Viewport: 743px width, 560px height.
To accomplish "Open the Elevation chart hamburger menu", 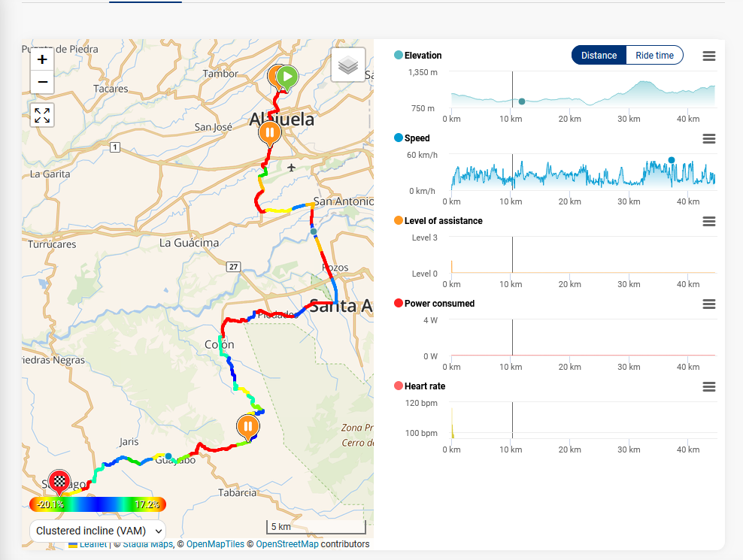I will pyautogui.click(x=708, y=56).
